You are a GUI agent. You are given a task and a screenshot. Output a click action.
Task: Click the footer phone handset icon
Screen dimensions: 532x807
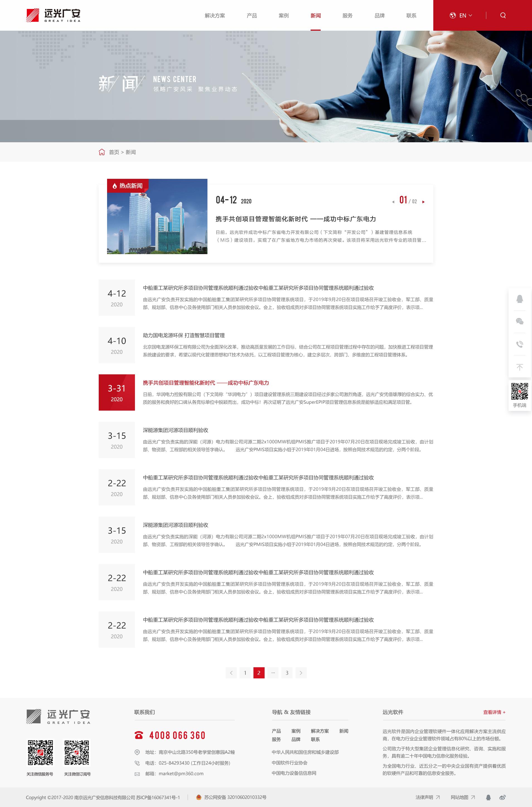137,763
